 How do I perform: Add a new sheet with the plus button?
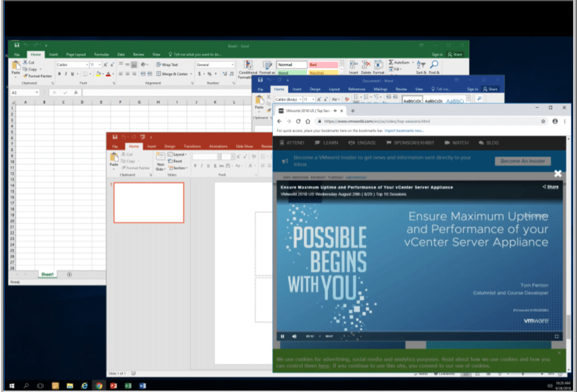69,274
